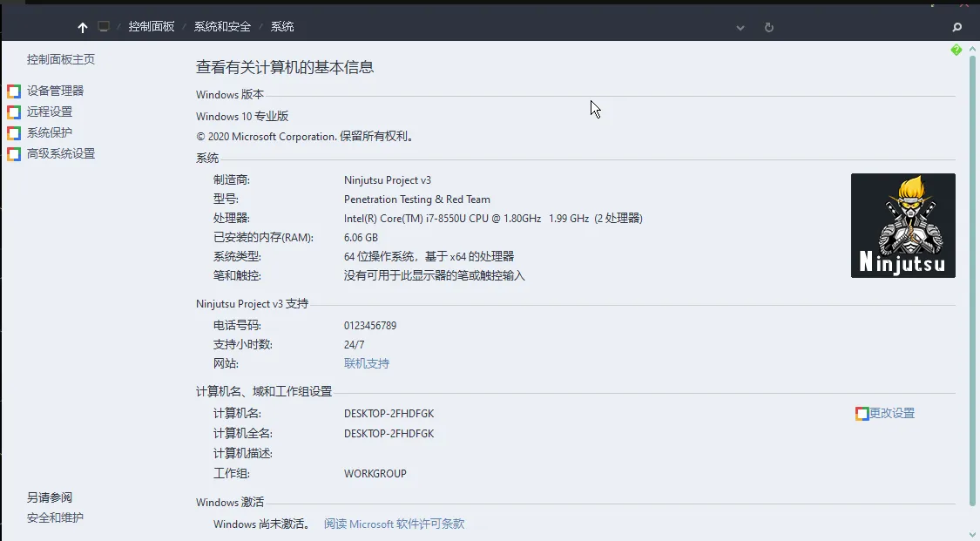Open help via green question mark icon
The image size is (980, 541).
(x=956, y=50)
